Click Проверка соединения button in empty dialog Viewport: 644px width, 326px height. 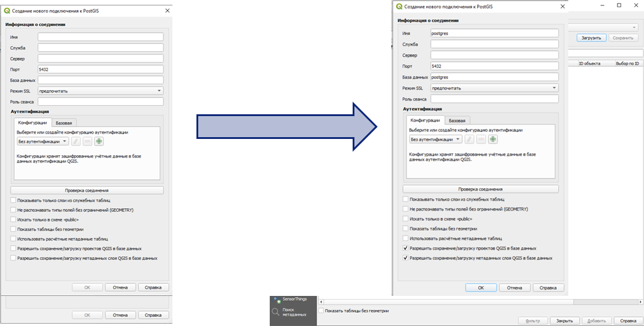(x=87, y=190)
